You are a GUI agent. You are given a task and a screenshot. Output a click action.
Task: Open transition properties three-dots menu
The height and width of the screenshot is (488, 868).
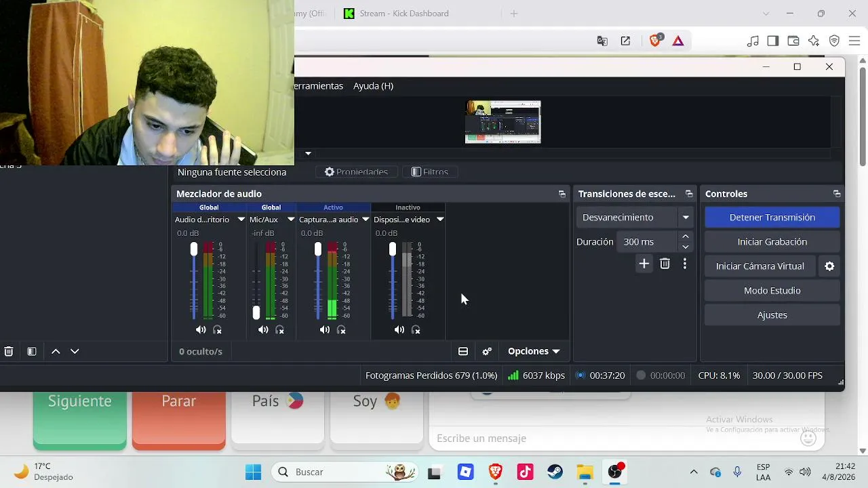click(685, 264)
